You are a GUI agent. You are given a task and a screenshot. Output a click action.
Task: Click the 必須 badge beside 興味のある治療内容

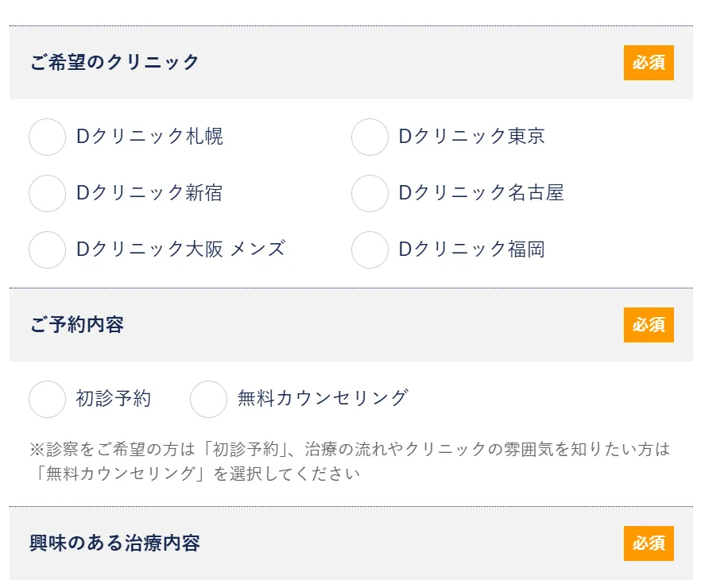coord(649,544)
